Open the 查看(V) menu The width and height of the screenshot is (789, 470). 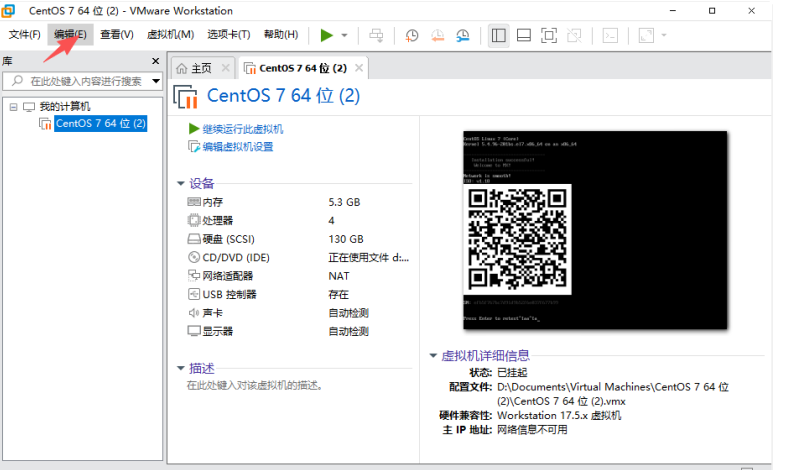coord(117,35)
